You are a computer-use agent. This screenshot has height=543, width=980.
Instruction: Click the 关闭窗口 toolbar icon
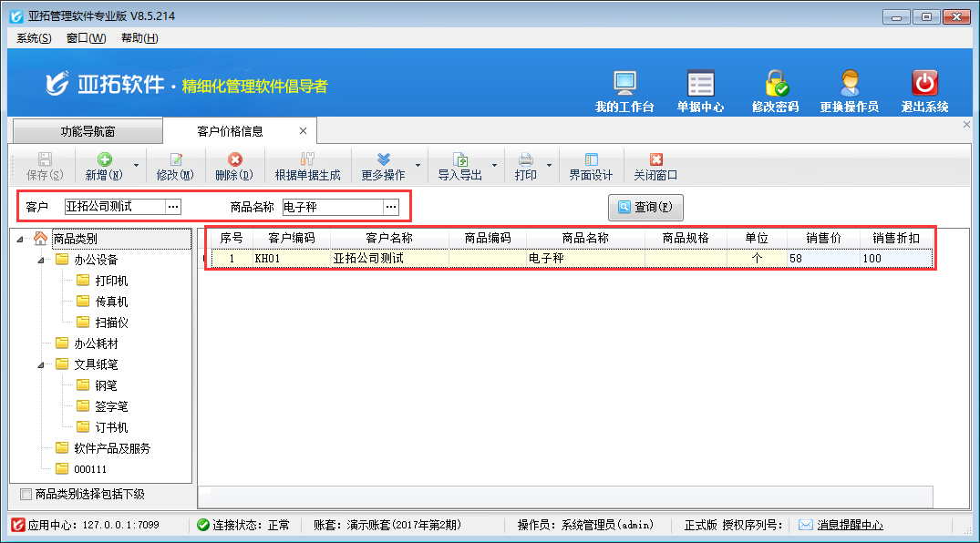[655, 167]
